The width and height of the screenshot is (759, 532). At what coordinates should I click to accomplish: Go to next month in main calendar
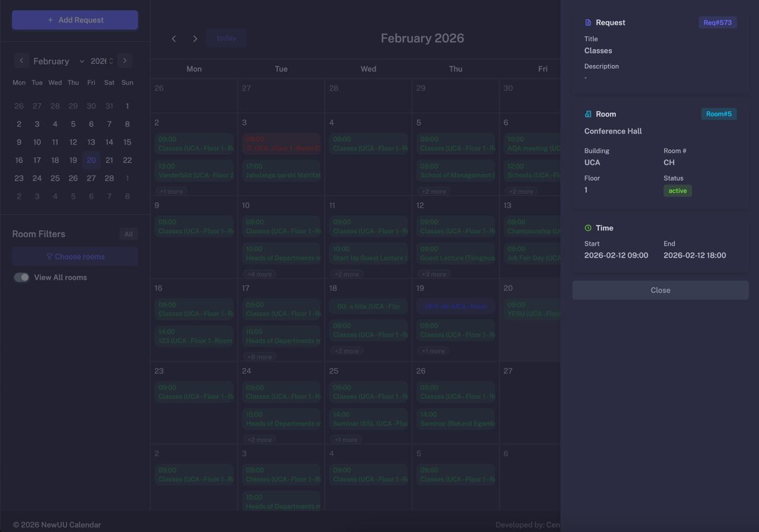click(195, 39)
